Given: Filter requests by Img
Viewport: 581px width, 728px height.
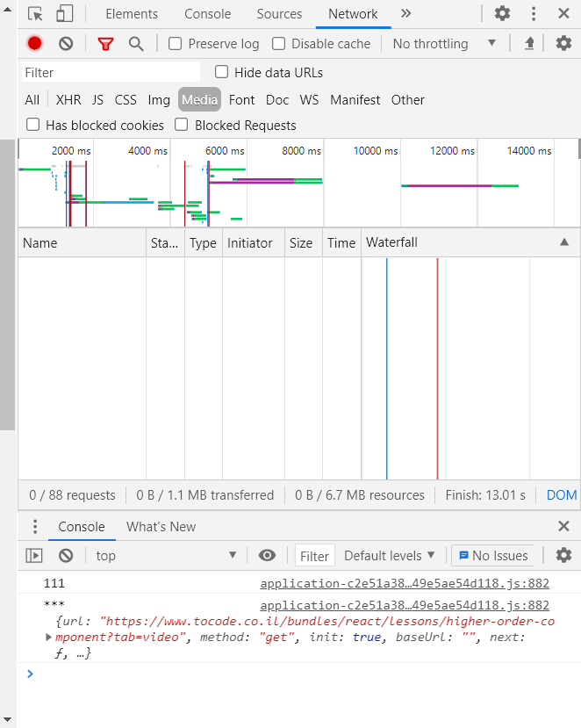Looking at the screenshot, I should tap(159, 100).
